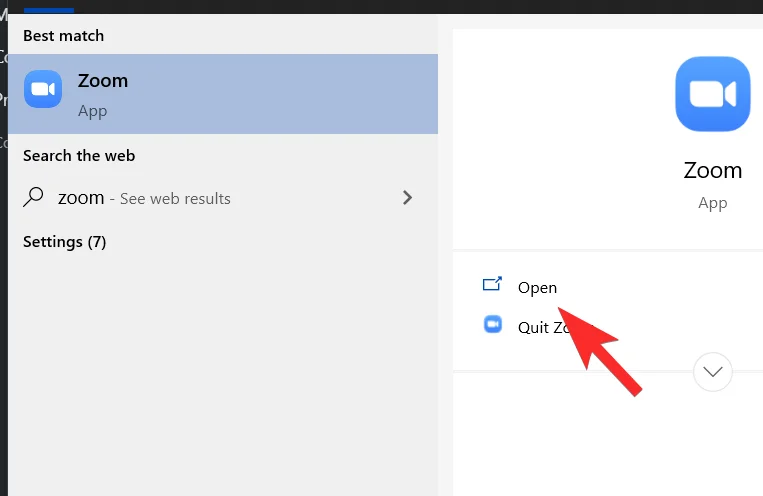The width and height of the screenshot is (763, 496).
Task: Click the large Zoom logo in the preview pane
Action: [x=712, y=94]
